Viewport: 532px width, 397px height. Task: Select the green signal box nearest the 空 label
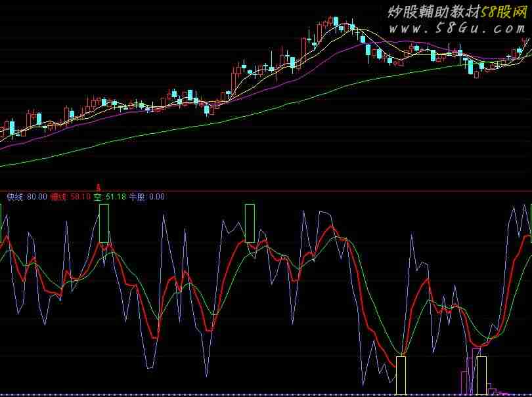coord(104,223)
